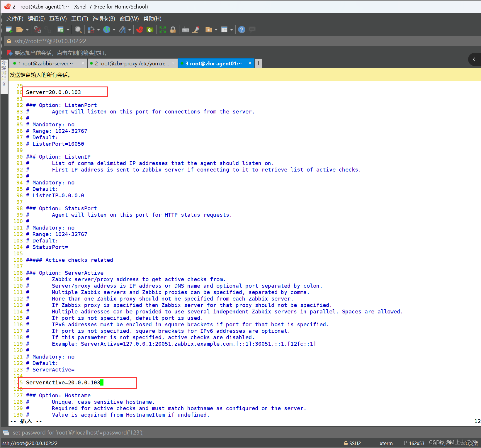
Task: Open the 文件(F) menu
Action: [15, 19]
